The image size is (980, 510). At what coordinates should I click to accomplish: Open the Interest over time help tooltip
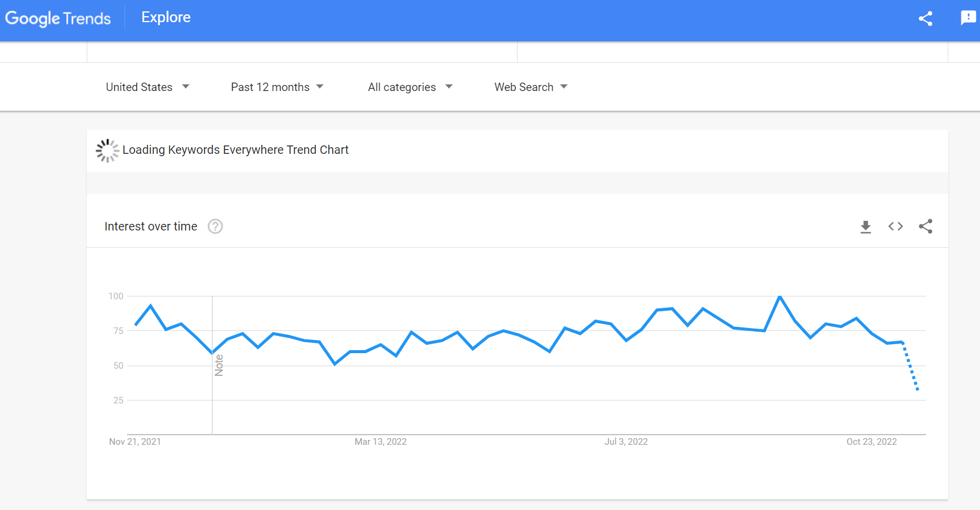tap(215, 226)
